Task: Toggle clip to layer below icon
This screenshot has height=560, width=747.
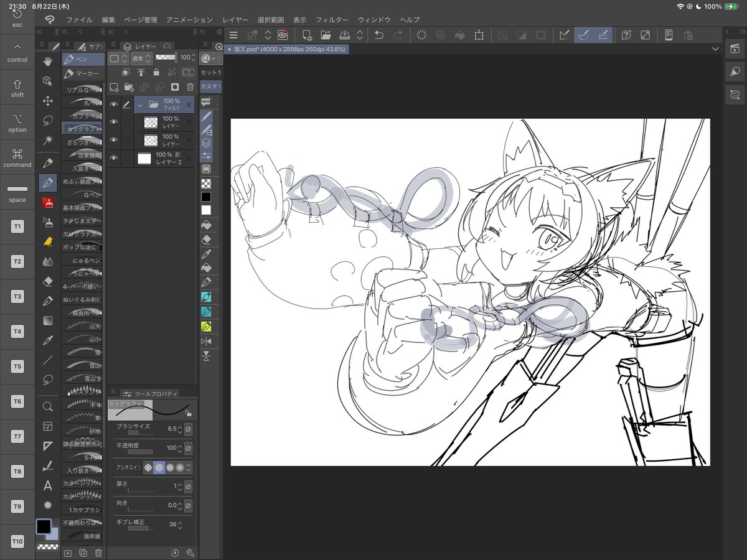Action: tap(126, 72)
